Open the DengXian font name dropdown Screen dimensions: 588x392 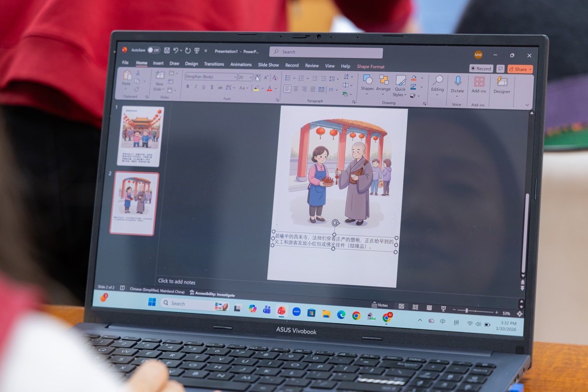(235, 77)
